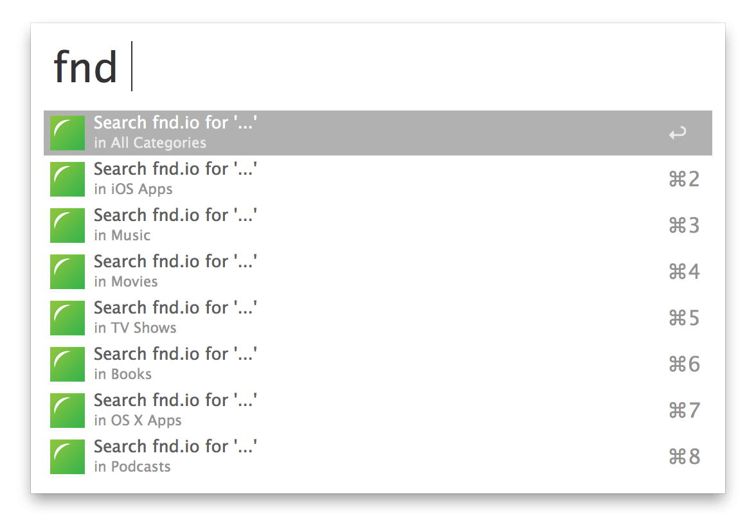Screen dimensions: 756x532
Task: Pick the 'in Movies' search option
Action: (378, 272)
